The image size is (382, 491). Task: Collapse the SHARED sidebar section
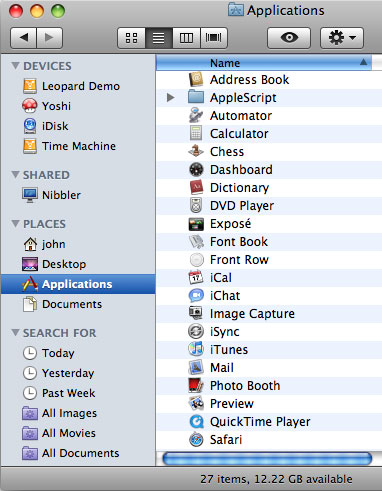point(15,174)
